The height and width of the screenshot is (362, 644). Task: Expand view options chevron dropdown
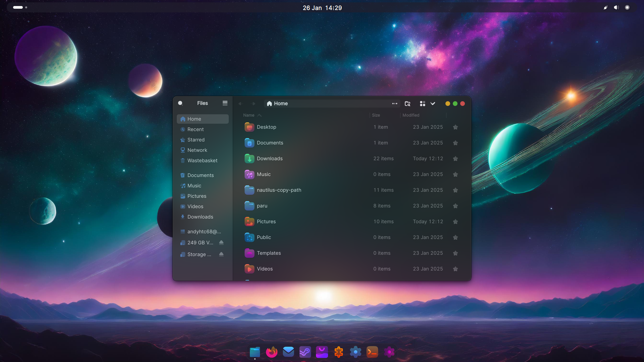click(433, 104)
